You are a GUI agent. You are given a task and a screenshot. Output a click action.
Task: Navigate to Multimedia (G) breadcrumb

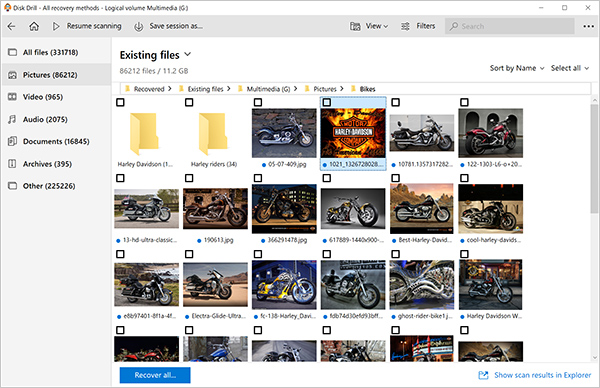pyautogui.click(x=268, y=89)
